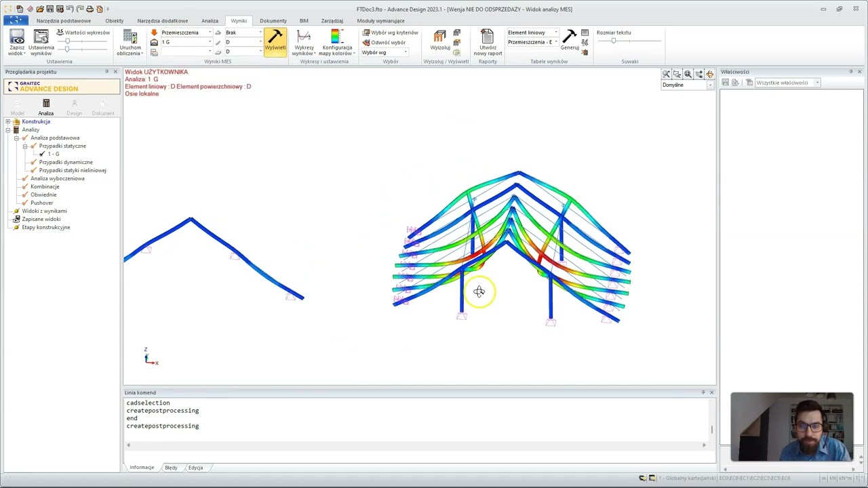Open the Dokumenty ribbon tab
This screenshot has height=488, width=868.
click(x=273, y=20)
